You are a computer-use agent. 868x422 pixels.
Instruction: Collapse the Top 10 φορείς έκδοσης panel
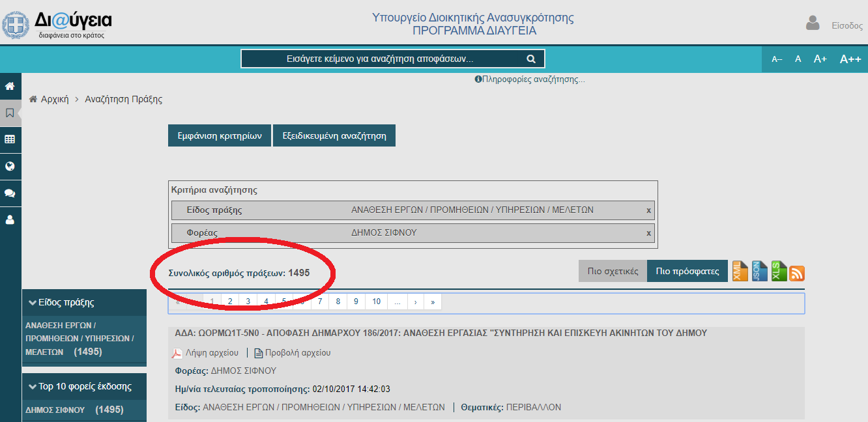(33, 386)
